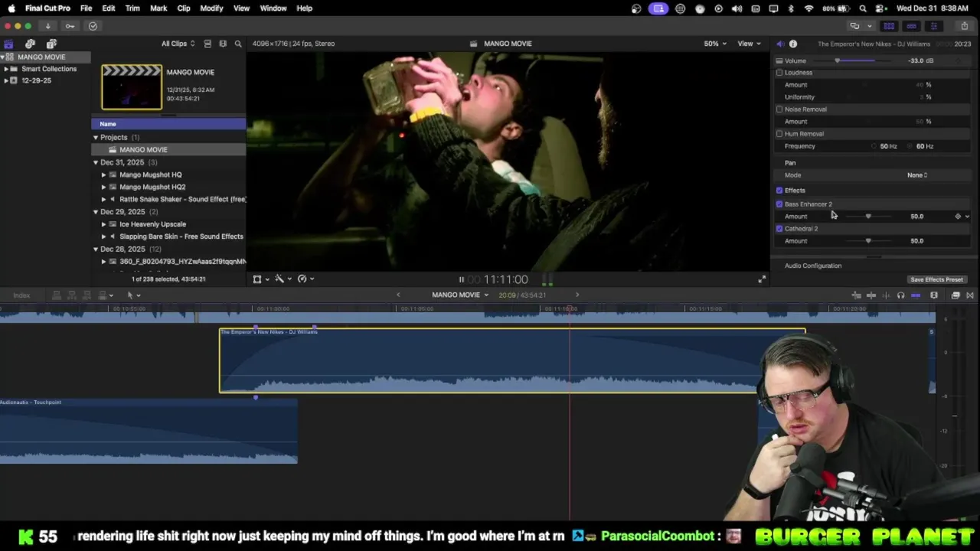Open the Clip menu
Screen dimensions: 980x551
point(184,8)
